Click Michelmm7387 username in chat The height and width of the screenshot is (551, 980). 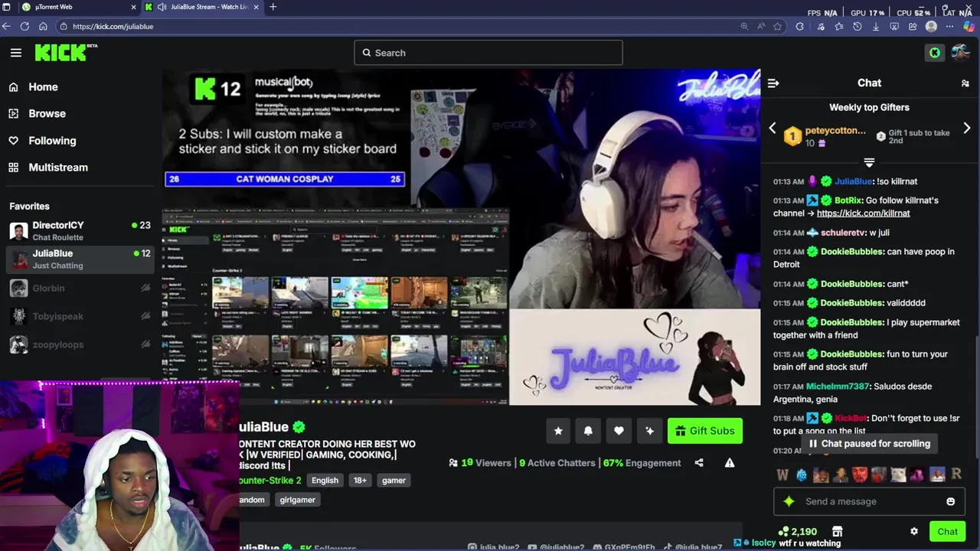click(x=838, y=386)
